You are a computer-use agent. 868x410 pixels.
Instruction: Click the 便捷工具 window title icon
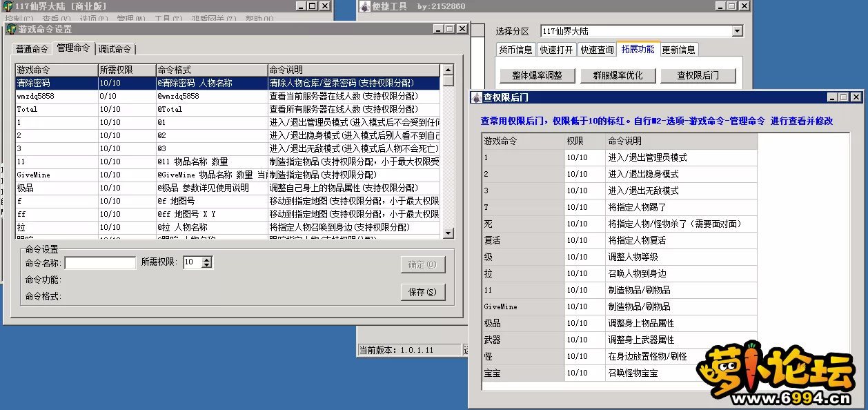coord(365,6)
